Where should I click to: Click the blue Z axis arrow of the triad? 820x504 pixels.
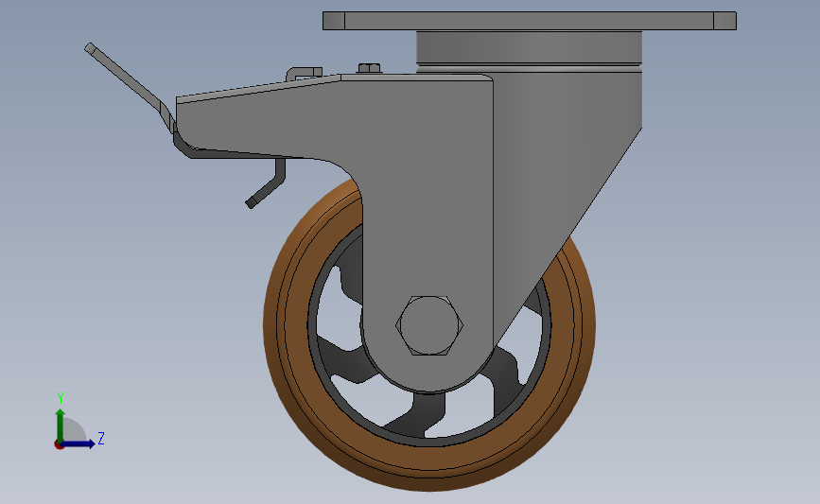pos(78,444)
